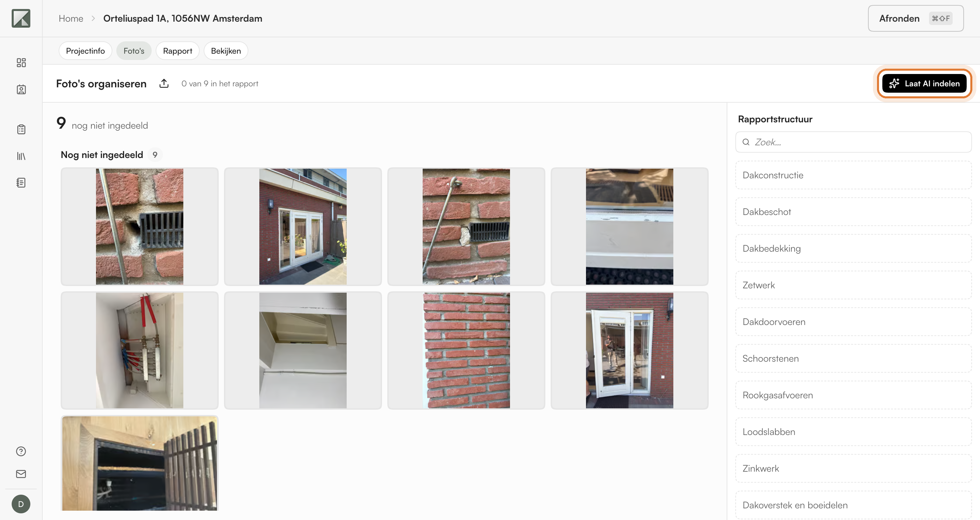Click the Laat AI indelen button
Image resolution: width=980 pixels, height=520 pixels.
tap(924, 83)
